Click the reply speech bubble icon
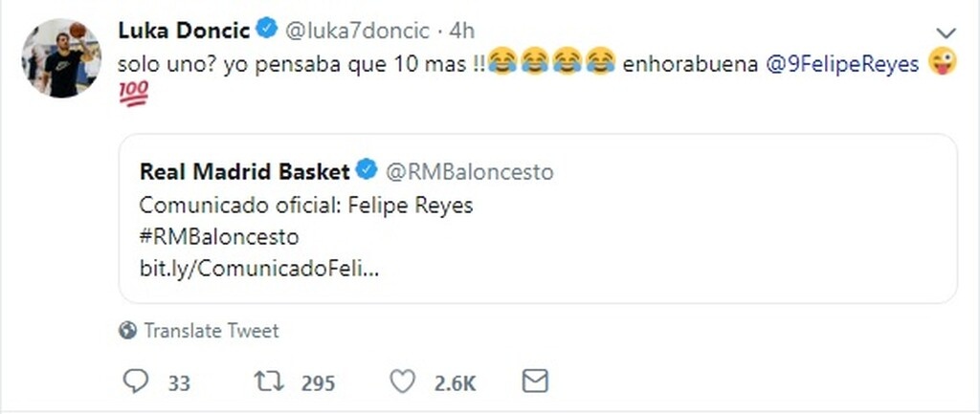Image resolution: width=980 pixels, height=414 pixels. pyautogui.click(x=137, y=382)
